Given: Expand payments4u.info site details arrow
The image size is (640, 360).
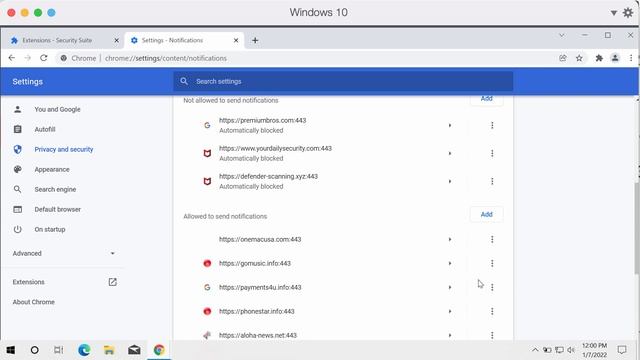Looking at the screenshot, I should [450, 287].
